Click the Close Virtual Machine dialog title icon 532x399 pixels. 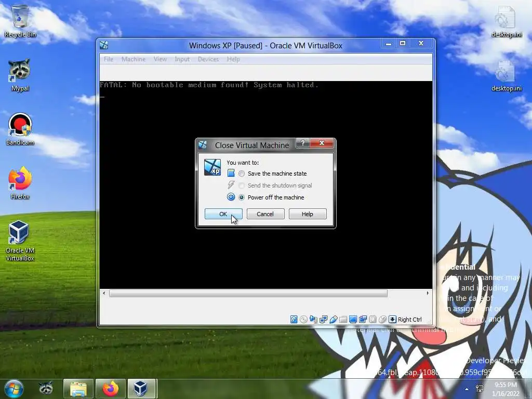pos(203,145)
